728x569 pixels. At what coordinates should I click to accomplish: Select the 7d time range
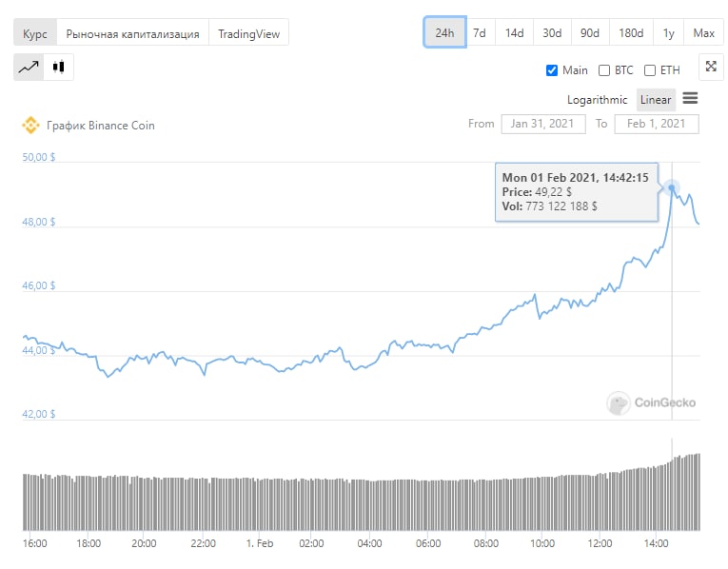pyautogui.click(x=480, y=33)
